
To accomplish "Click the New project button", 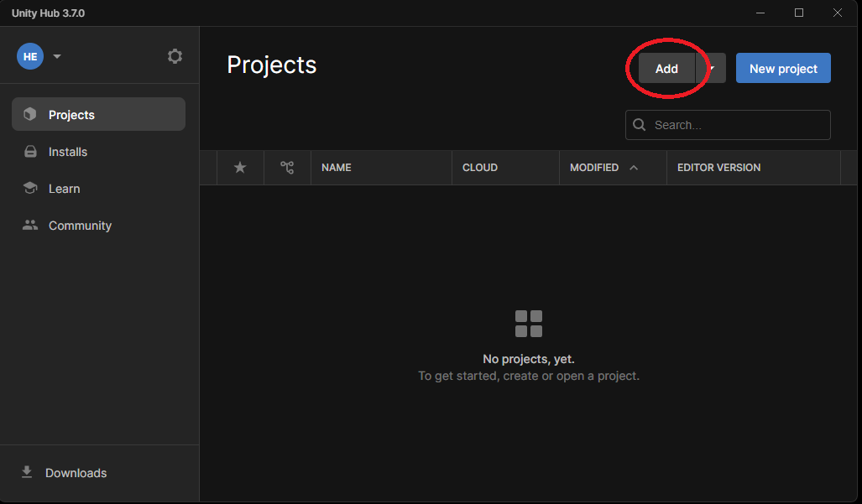I will [783, 68].
